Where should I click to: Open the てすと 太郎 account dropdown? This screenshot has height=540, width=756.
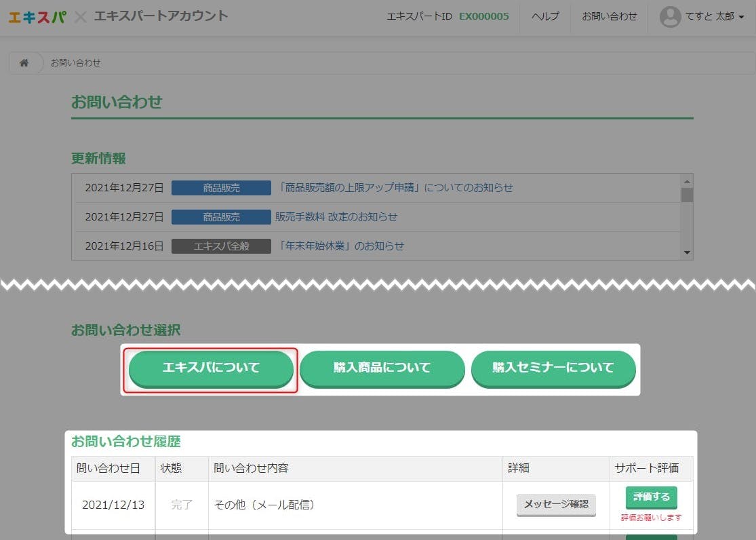tap(715, 16)
